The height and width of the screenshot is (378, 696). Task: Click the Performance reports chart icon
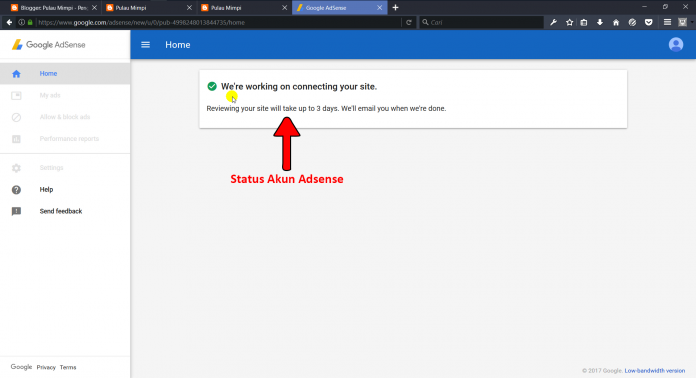[x=16, y=139]
